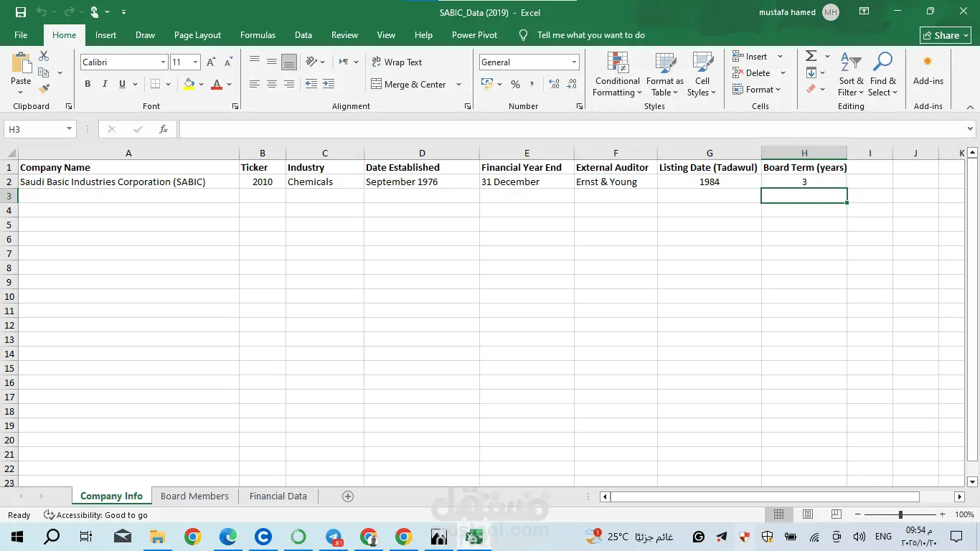This screenshot has height=551, width=980.
Task: Add a new sheet with plus icon
Action: click(x=348, y=496)
